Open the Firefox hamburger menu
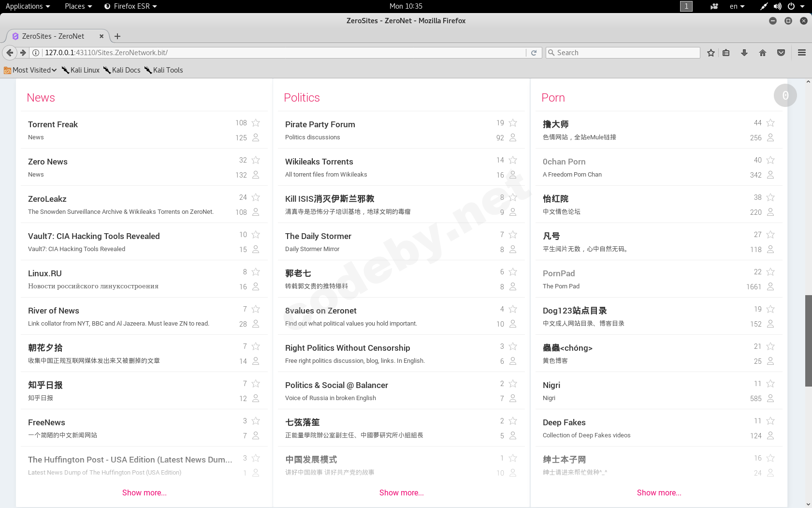The image size is (812, 508). (x=801, y=52)
